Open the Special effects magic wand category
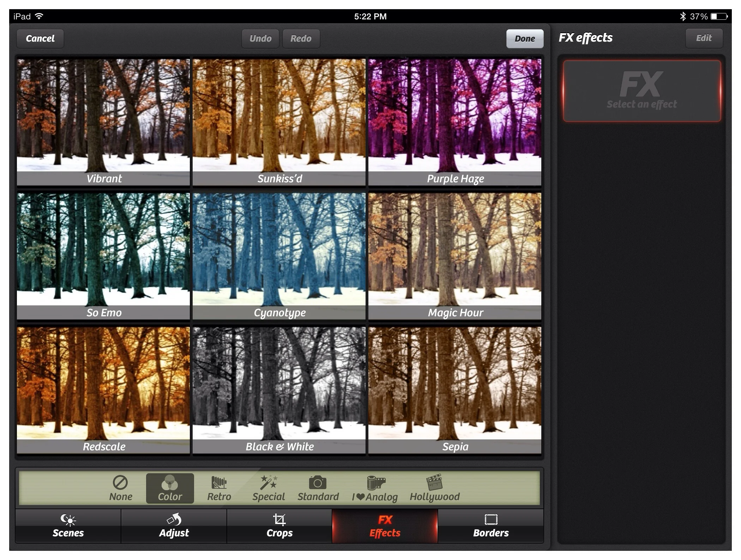The image size is (741, 560). point(269,488)
